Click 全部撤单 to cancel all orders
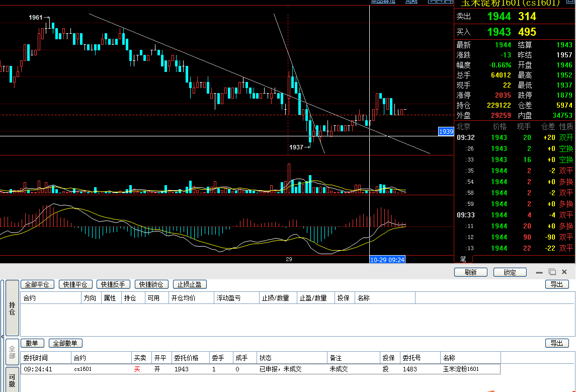This screenshot has width=576, height=392. [65, 343]
